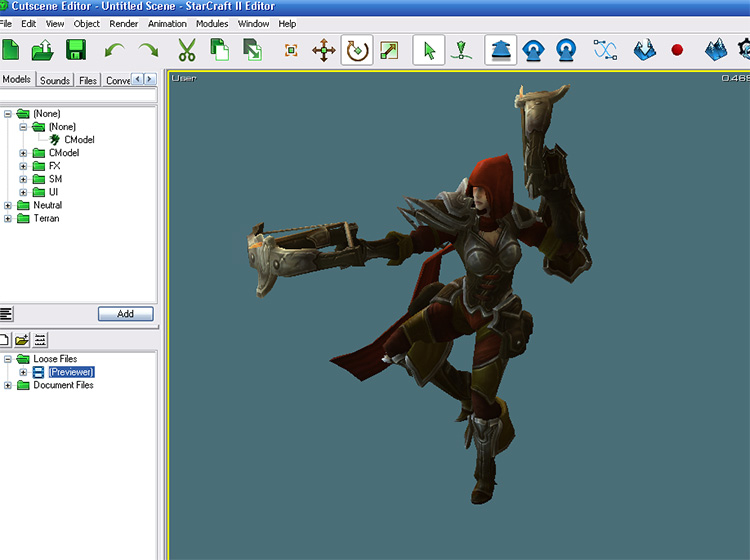Image resolution: width=750 pixels, height=560 pixels.
Task: Expand the SM folder
Action: tap(23, 179)
